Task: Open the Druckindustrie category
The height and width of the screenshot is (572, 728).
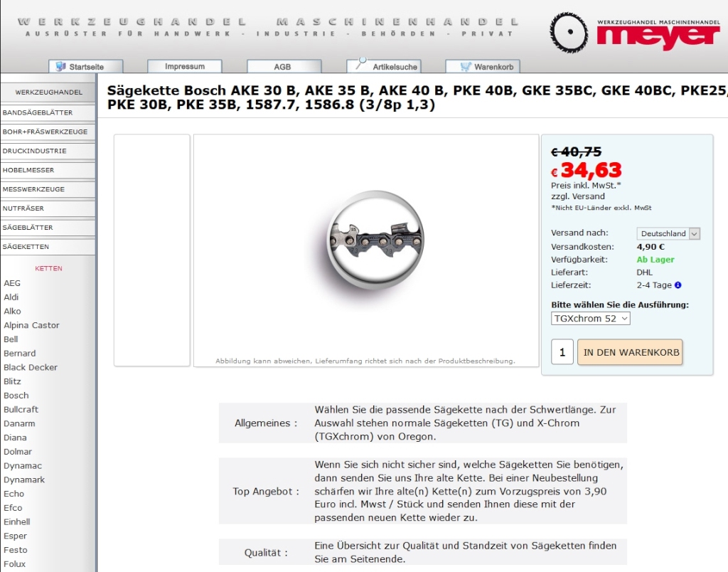Action: pos(48,151)
